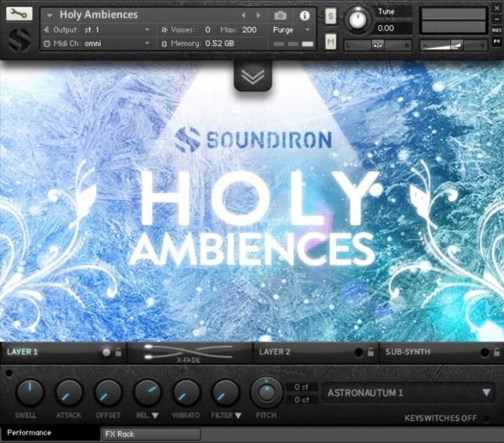This screenshot has width=504, height=443.
Task: Toggle Layer 2 power button
Action: pos(358,352)
